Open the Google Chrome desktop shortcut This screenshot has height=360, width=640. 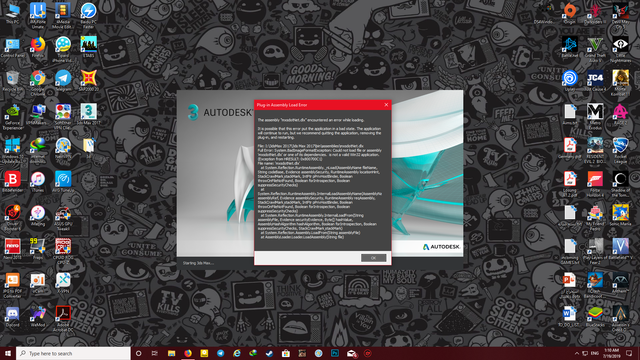click(38, 83)
